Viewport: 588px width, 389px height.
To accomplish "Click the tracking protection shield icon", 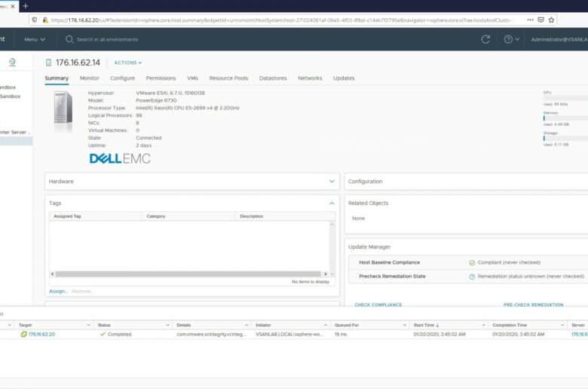I will point(35,20).
